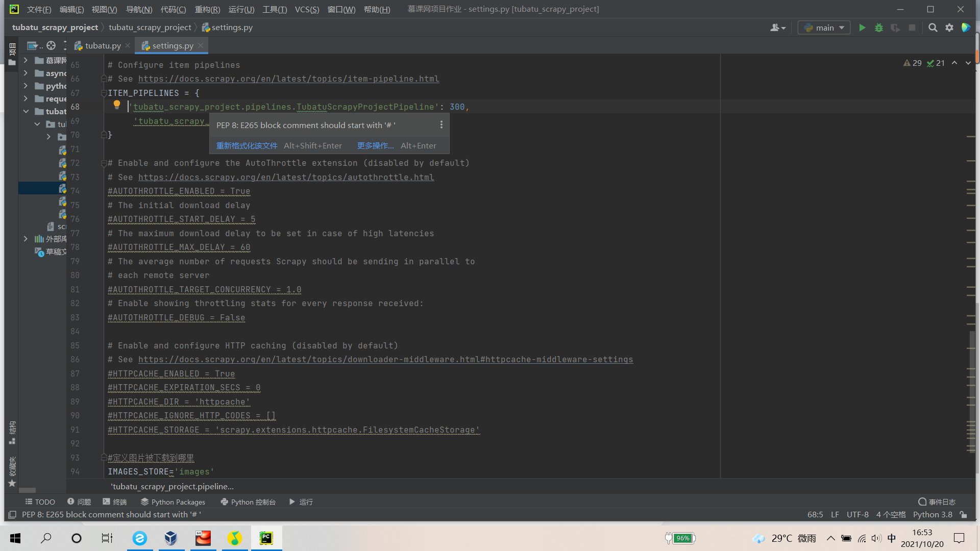Run the main configuration with green play button
Image resolution: width=980 pixels, height=551 pixels.
(862, 28)
